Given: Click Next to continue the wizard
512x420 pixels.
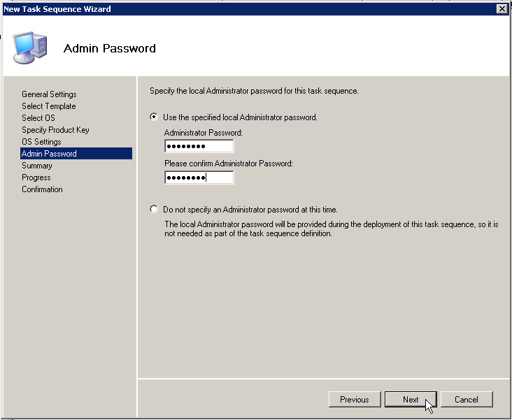Looking at the screenshot, I should tap(411, 400).
